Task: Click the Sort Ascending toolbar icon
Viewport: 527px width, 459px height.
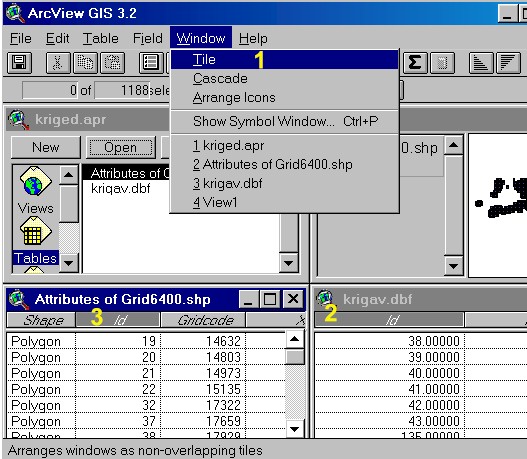Action: click(481, 63)
